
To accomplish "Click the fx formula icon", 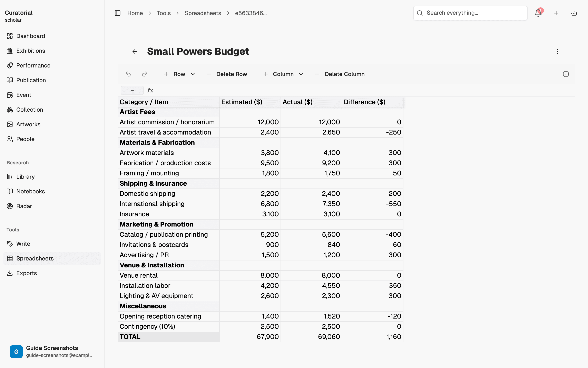I will click(x=150, y=91).
